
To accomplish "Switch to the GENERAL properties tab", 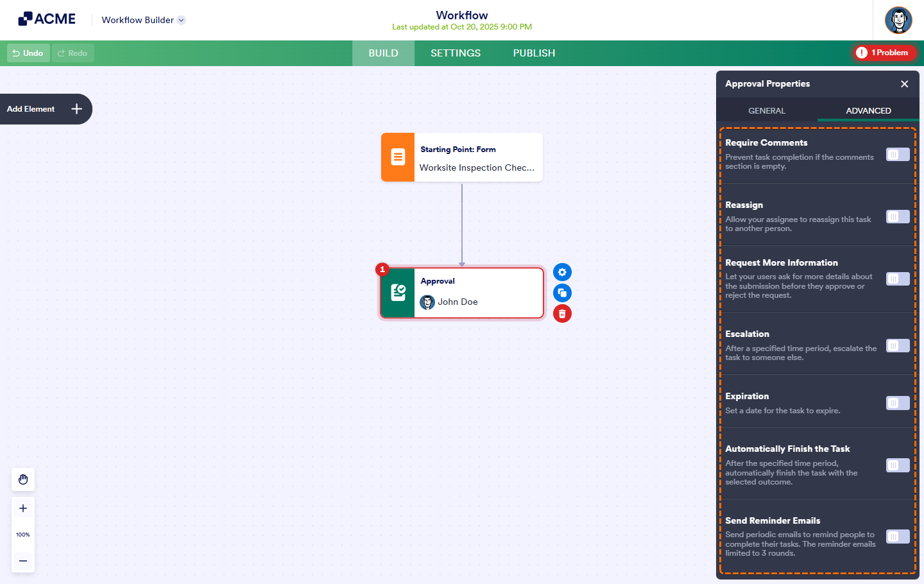I will pos(767,110).
